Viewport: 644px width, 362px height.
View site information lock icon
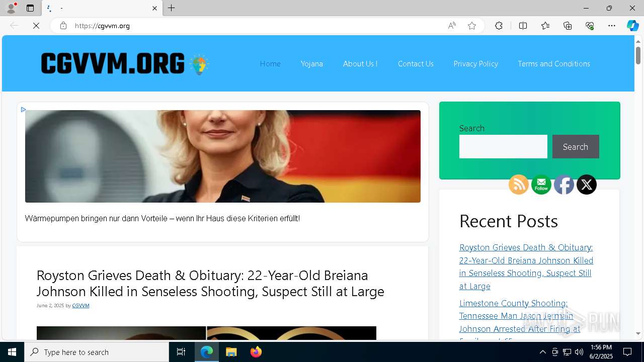pos(63,26)
